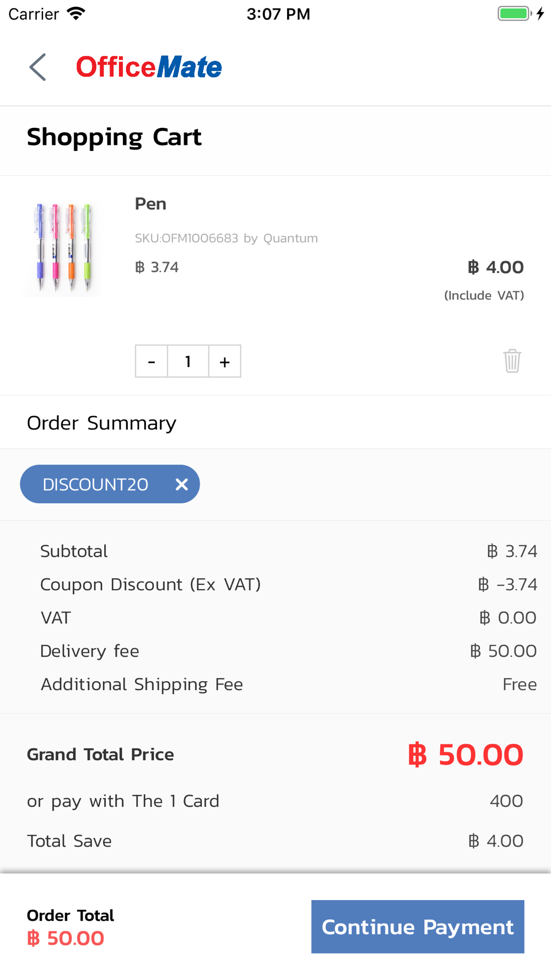Select the pay with The 1 Card row
The image size is (551, 980).
pos(275,801)
